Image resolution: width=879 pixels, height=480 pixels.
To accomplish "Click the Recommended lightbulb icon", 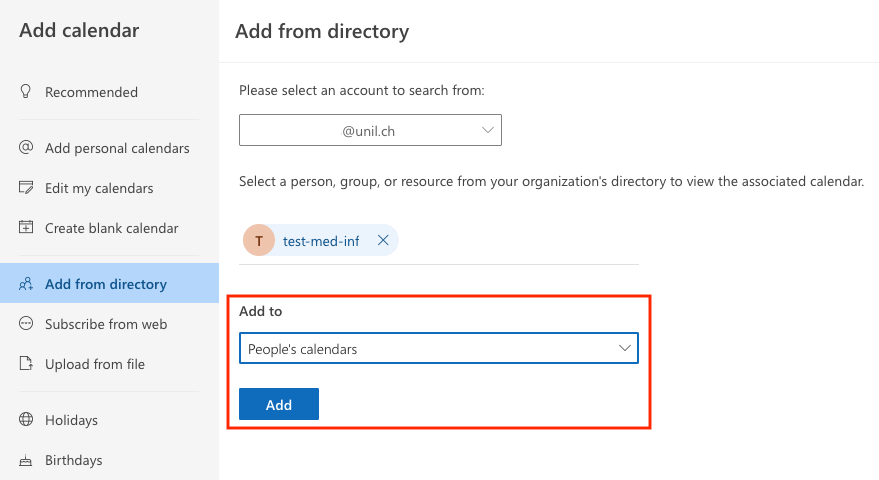I will click(26, 92).
